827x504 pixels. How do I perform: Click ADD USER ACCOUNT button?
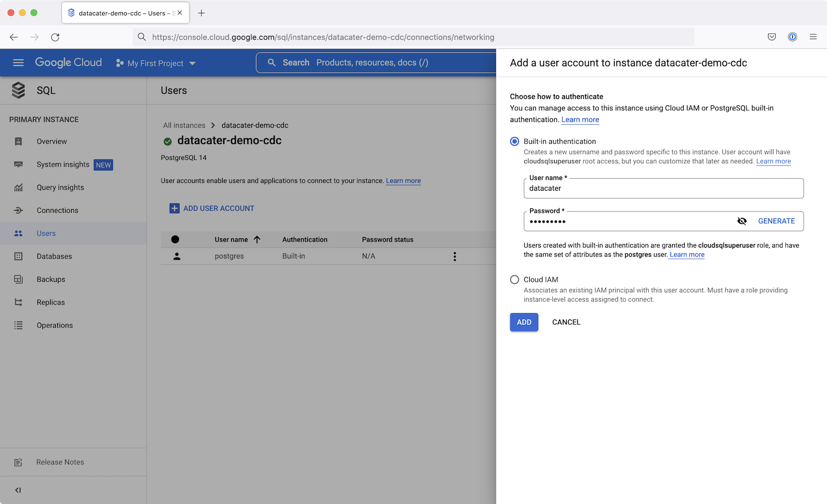click(x=212, y=208)
